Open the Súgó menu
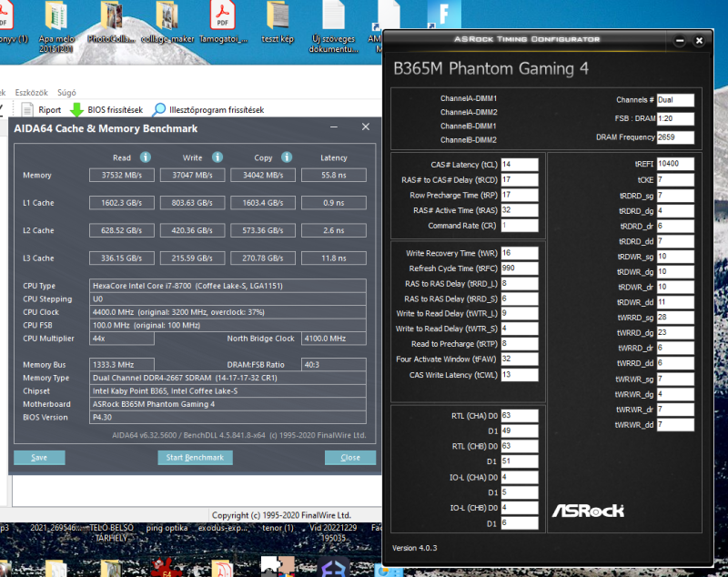The height and width of the screenshot is (577, 728). click(x=66, y=93)
